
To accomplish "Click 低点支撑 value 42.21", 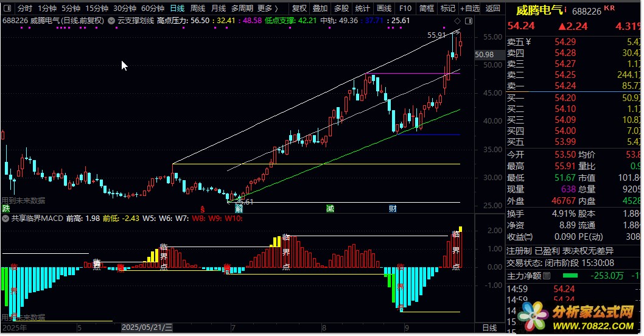I will pos(307,21).
